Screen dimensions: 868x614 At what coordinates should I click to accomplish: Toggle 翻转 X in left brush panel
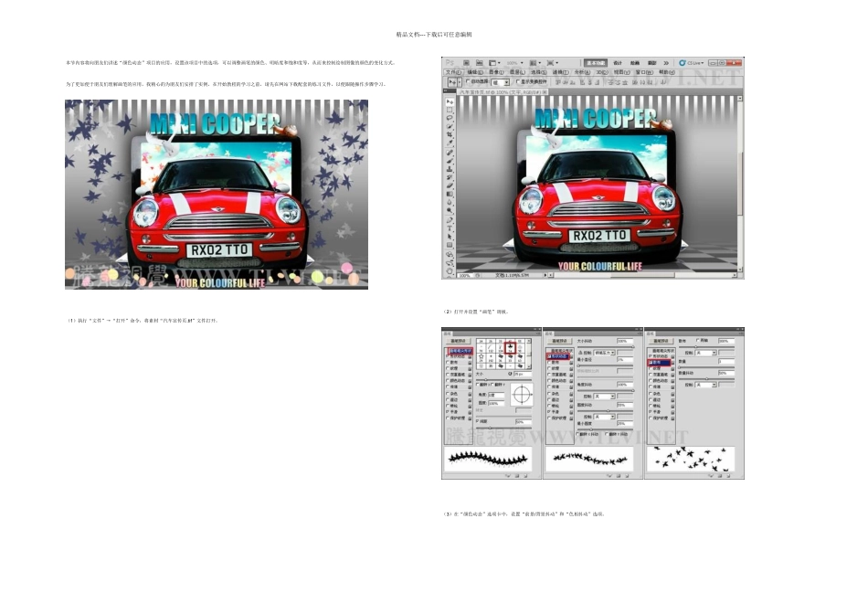click(x=478, y=385)
